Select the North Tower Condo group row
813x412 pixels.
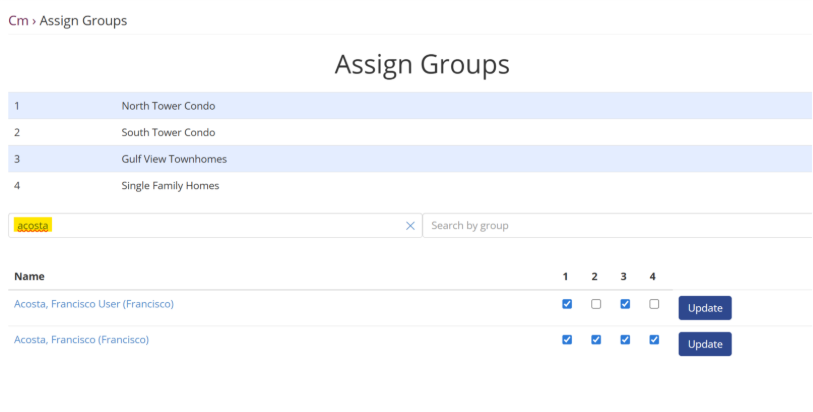point(168,106)
